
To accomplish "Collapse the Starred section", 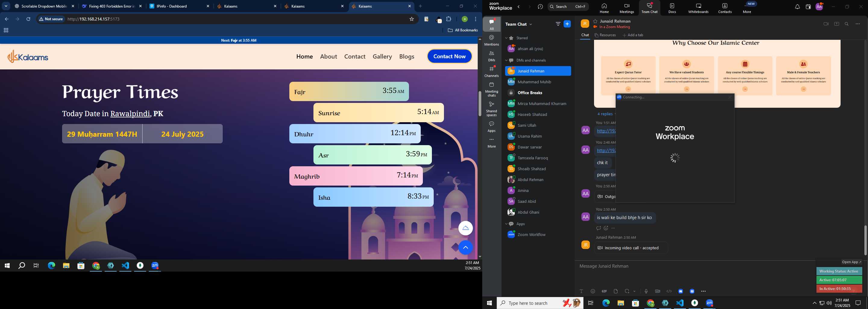I will click(506, 38).
